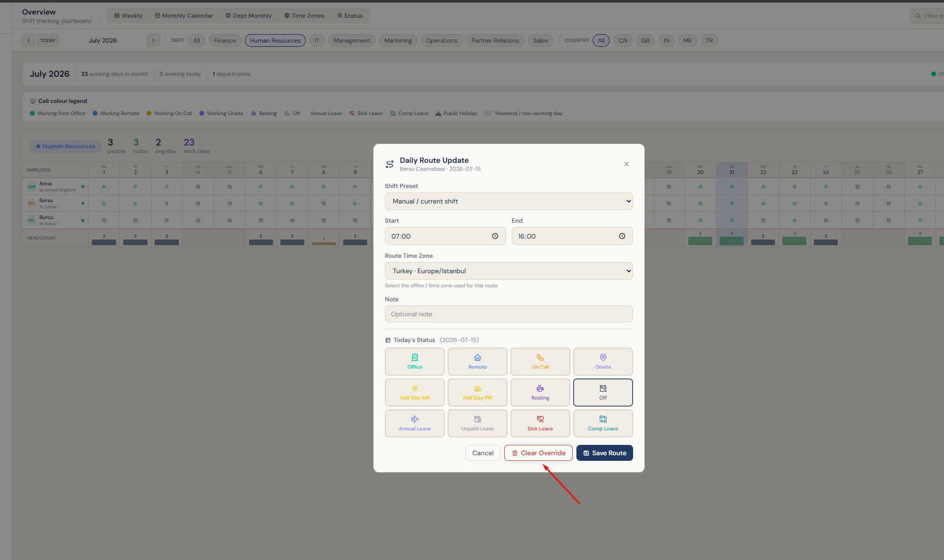Filter department by Marketing

[398, 40]
